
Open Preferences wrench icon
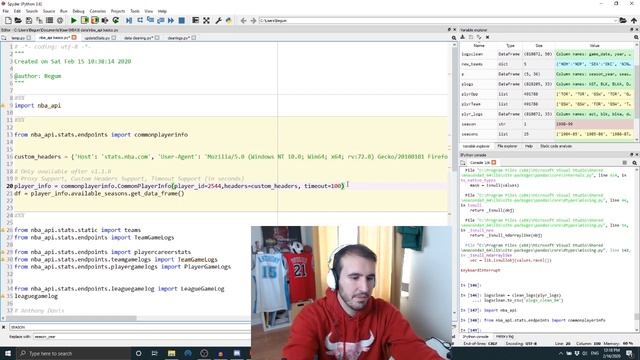218,20
